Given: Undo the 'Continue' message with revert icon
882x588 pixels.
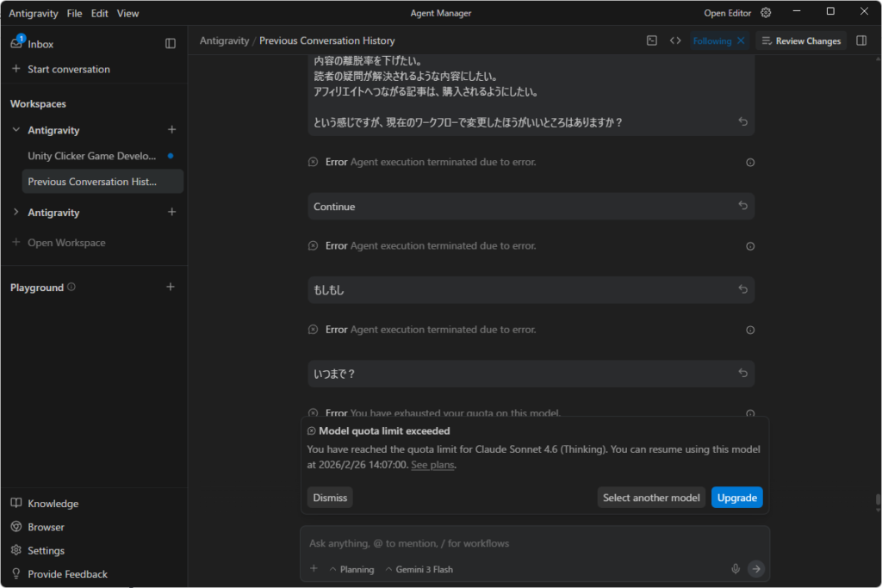Looking at the screenshot, I should [x=742, y=206].
